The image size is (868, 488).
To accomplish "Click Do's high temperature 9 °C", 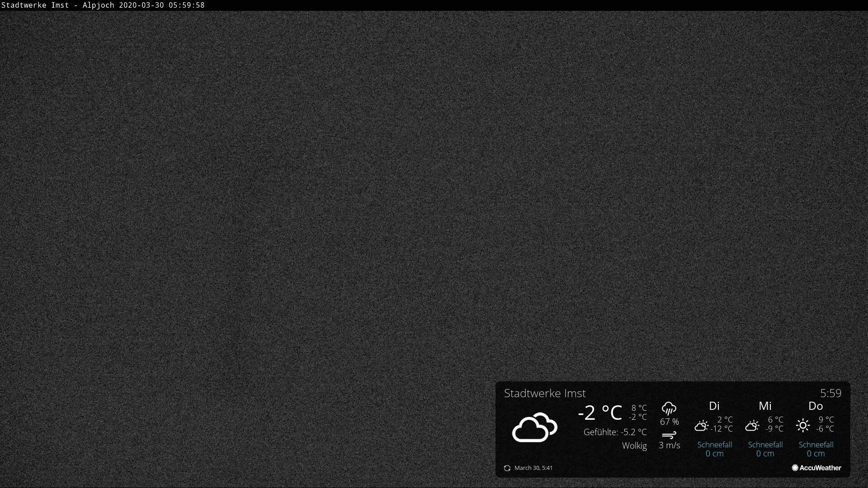I will pyautogui.click(x=826, y=420).
